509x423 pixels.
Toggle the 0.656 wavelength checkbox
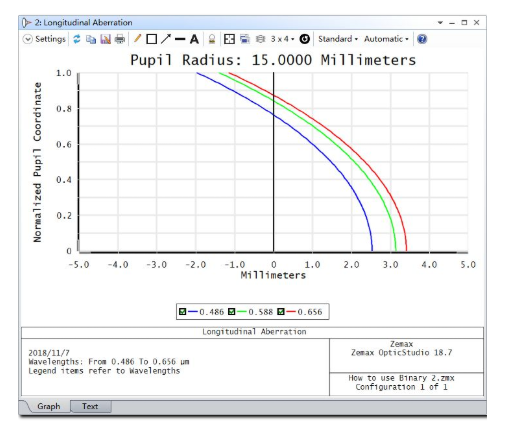(281, 312)
